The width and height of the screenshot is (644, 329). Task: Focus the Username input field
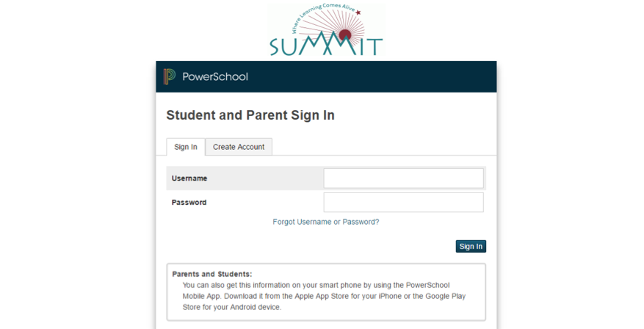click(x=403, y=178)
